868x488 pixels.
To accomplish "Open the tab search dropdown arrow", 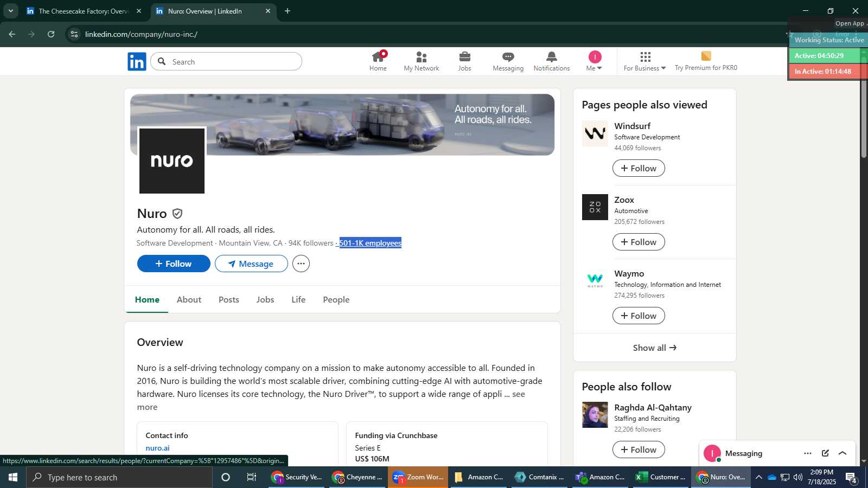I will tap(10, 11).
